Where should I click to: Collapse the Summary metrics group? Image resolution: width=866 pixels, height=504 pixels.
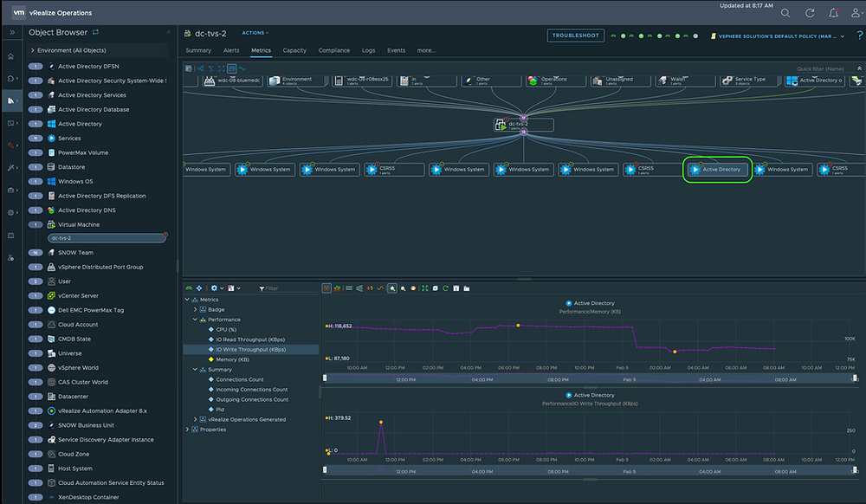196,370
